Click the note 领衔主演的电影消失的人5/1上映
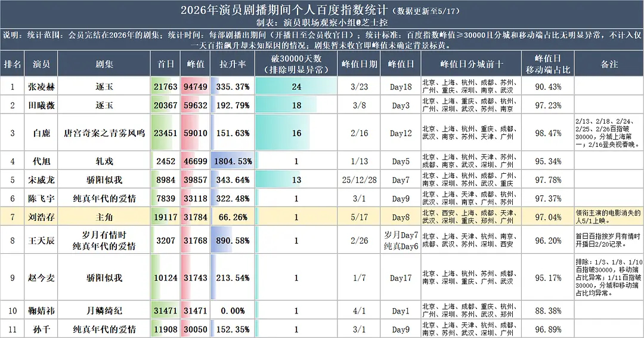The image size is (644, 338). coord(608,217)
